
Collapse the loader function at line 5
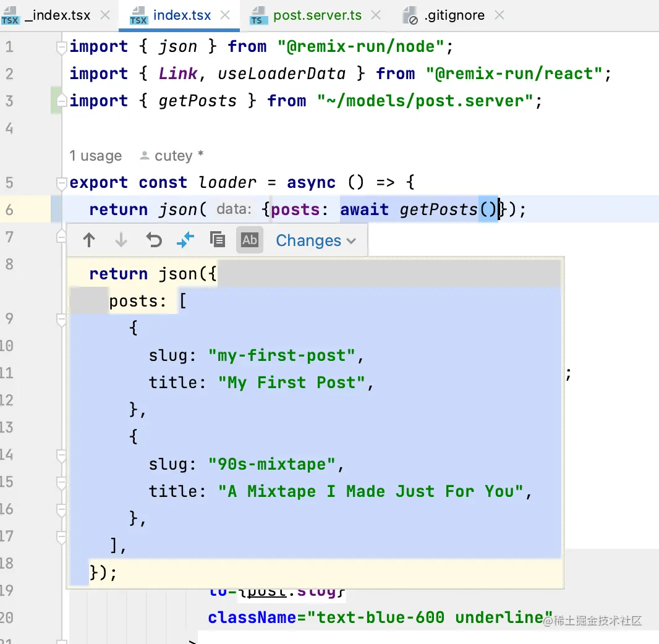[61, 183]
